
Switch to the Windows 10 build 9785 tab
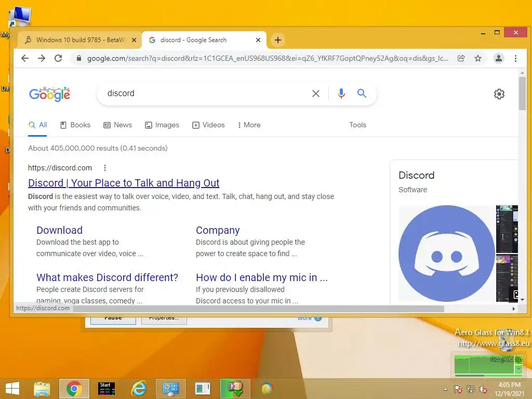(79, 40)
